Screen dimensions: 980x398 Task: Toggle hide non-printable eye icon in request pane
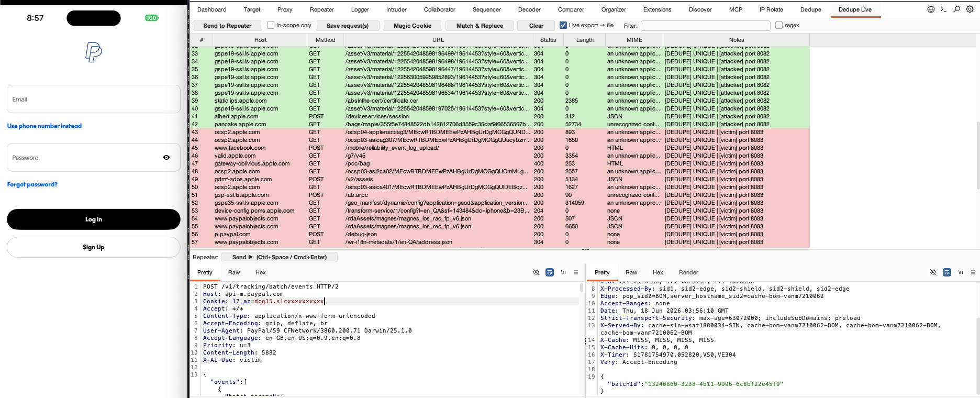click(536, 272)
